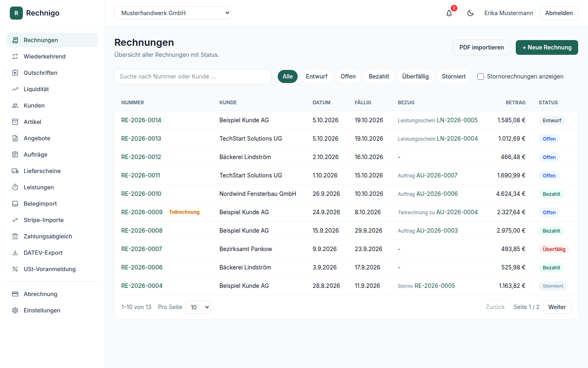Focus the invoice search field
Viewport: 588px width, 368px height.
point(193,76)
